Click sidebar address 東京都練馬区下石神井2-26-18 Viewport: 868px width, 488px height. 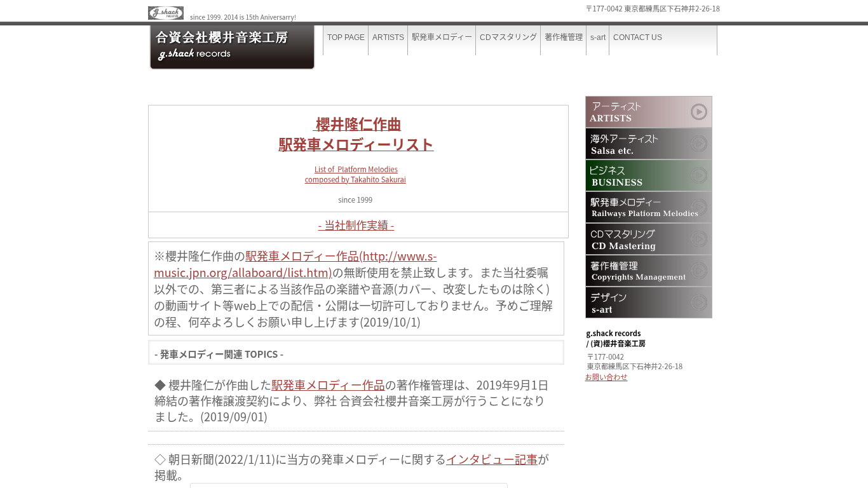634,366
